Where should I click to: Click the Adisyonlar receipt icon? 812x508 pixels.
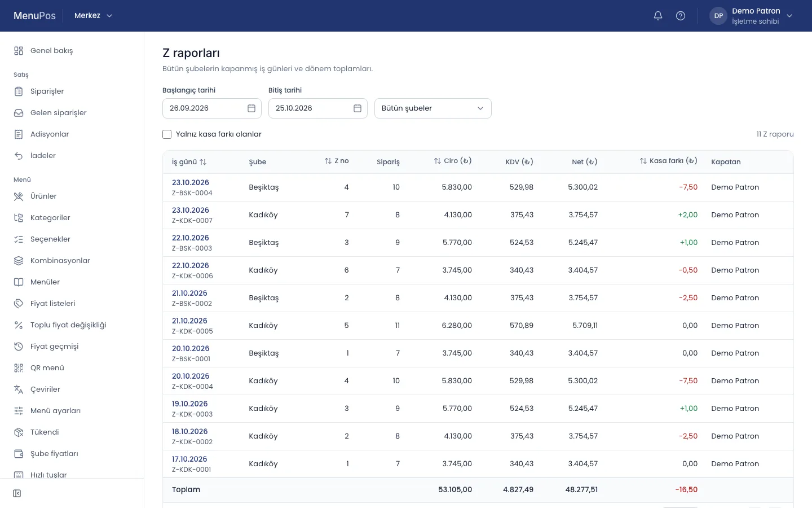[19, 134]
